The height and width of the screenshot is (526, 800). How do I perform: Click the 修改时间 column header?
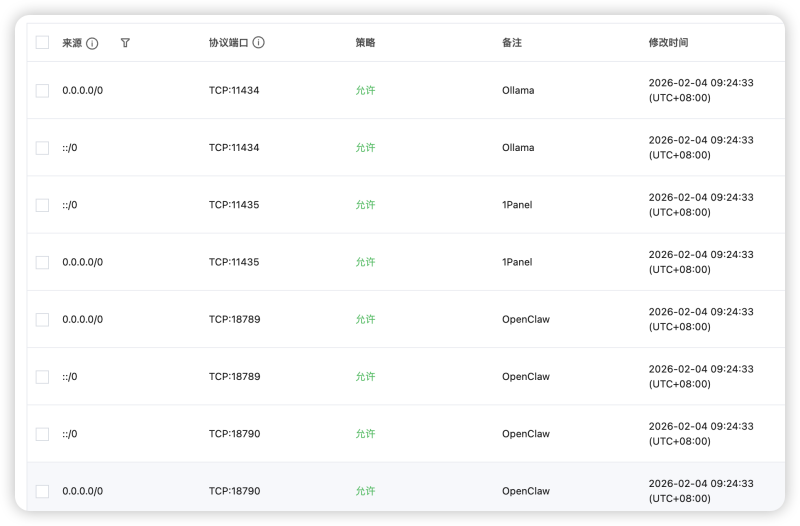(668, 42)
